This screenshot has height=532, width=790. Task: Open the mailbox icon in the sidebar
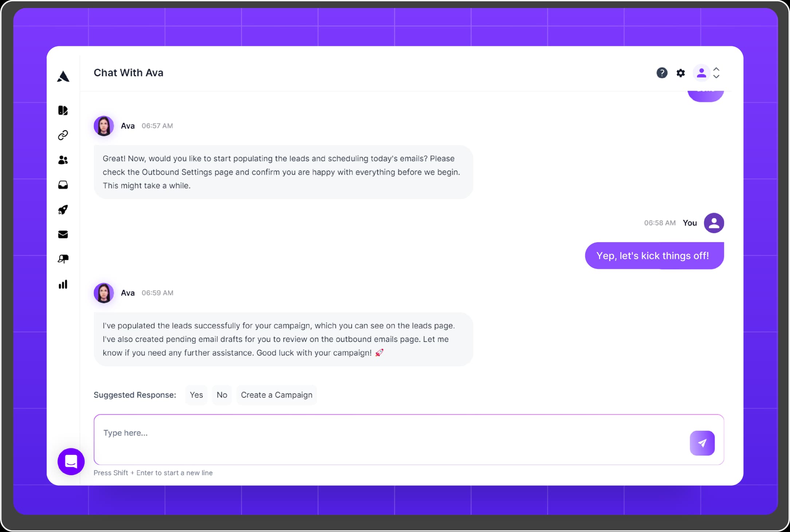[x=63, y=259]
